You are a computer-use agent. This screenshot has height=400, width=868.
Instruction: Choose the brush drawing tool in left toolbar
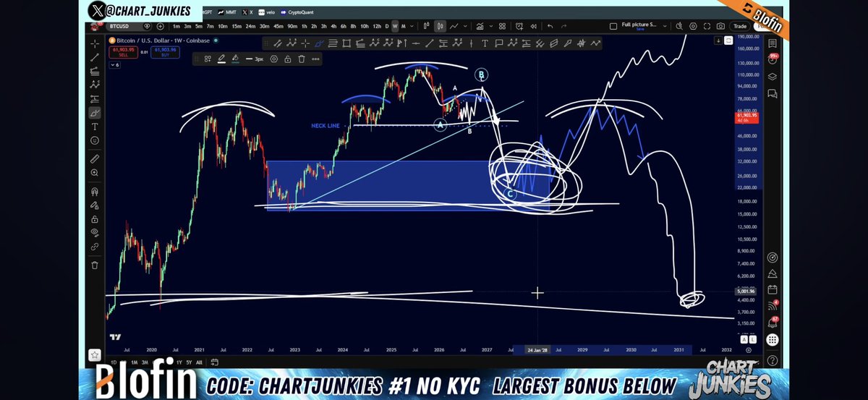95,113
